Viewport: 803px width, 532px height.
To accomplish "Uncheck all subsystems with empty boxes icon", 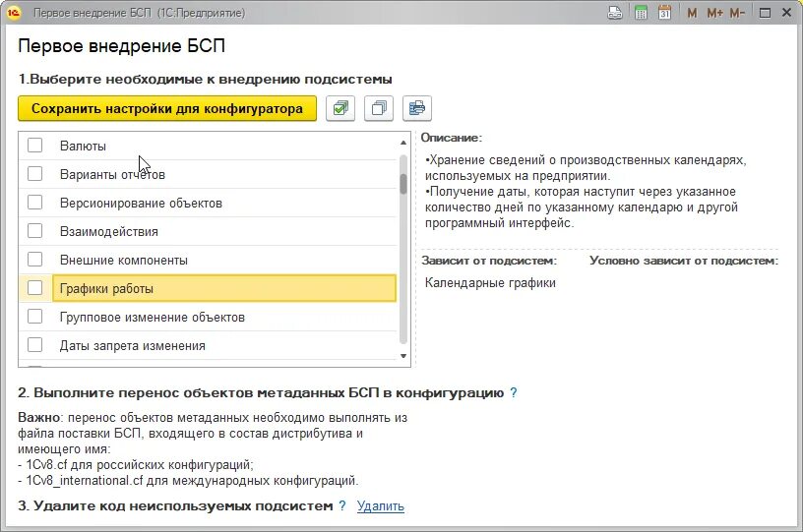I will point(379,108).
